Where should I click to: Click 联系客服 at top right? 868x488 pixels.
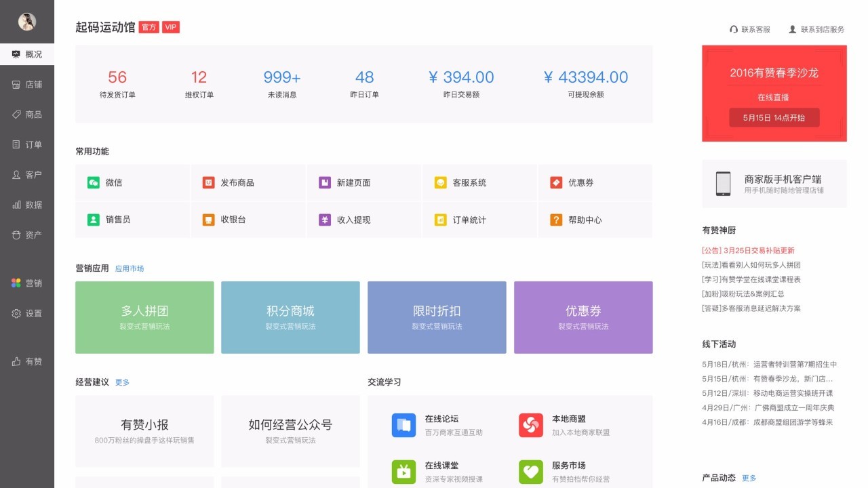(749, 29)
